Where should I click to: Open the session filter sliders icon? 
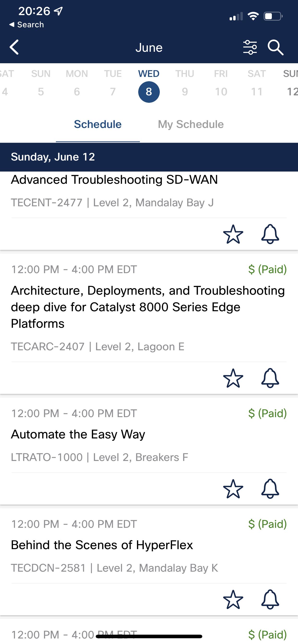250,47
